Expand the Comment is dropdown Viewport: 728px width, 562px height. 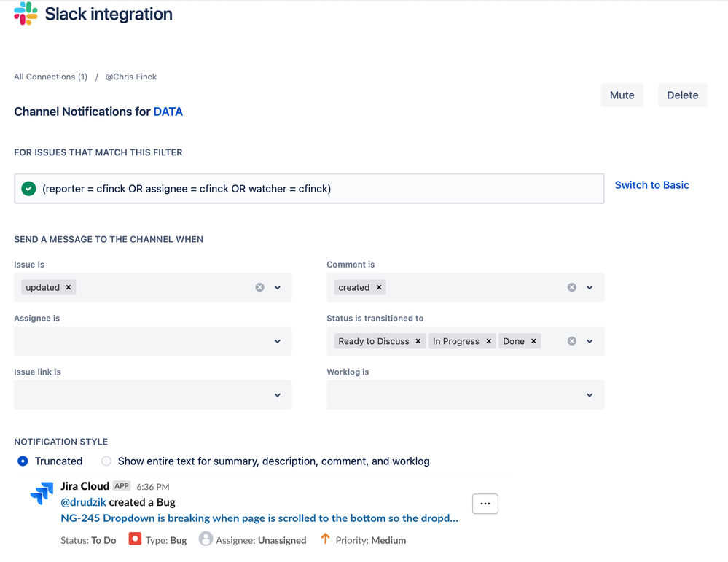tap(590, 287)
